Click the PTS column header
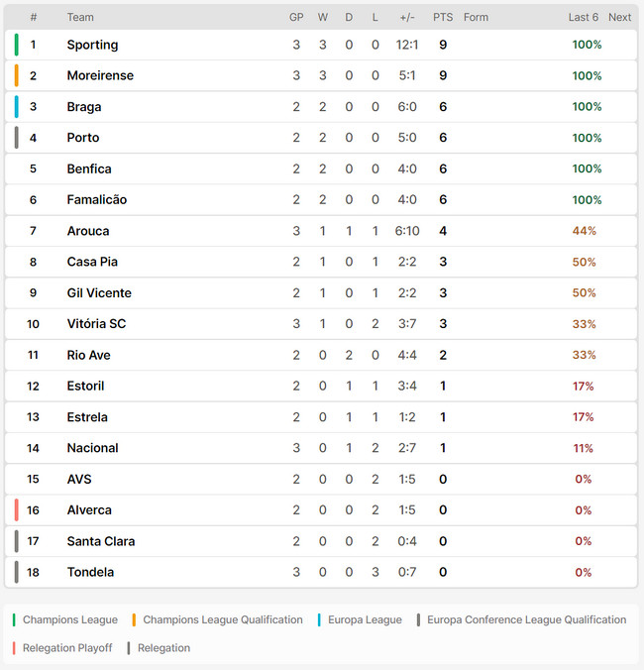Image resolution: width=644 pixels, height=670 pixels. 443,17
